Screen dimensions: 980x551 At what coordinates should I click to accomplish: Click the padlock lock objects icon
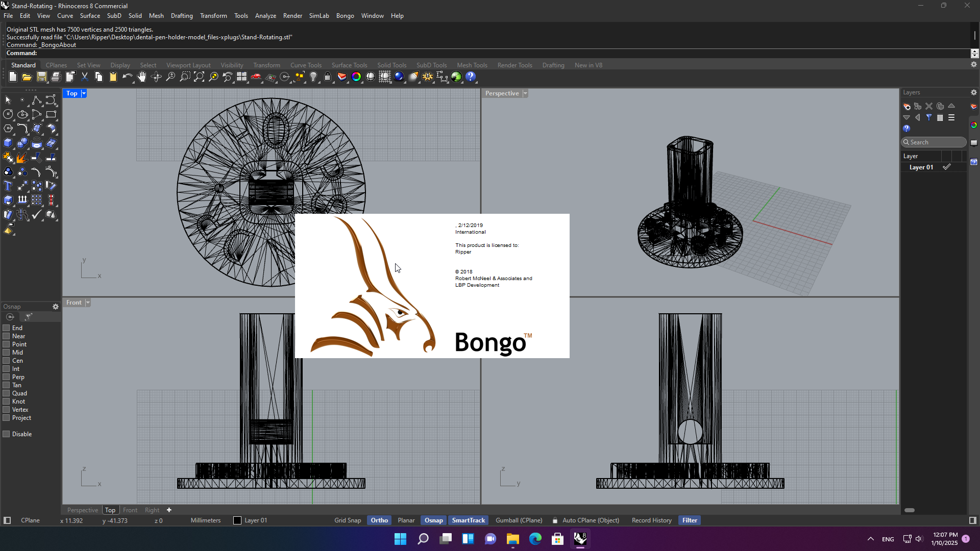tap(328, 77)
